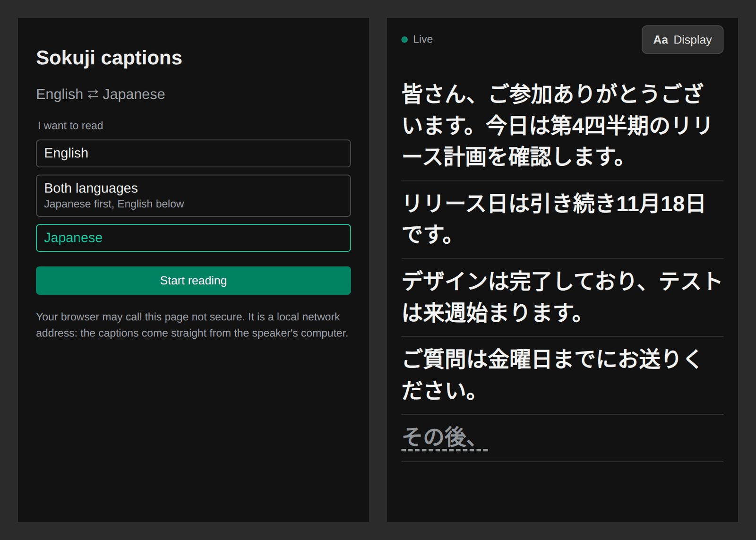Click the caption starting with デザインは完了
The height and width of the screenshot is (540, 756).
(562, 297)
